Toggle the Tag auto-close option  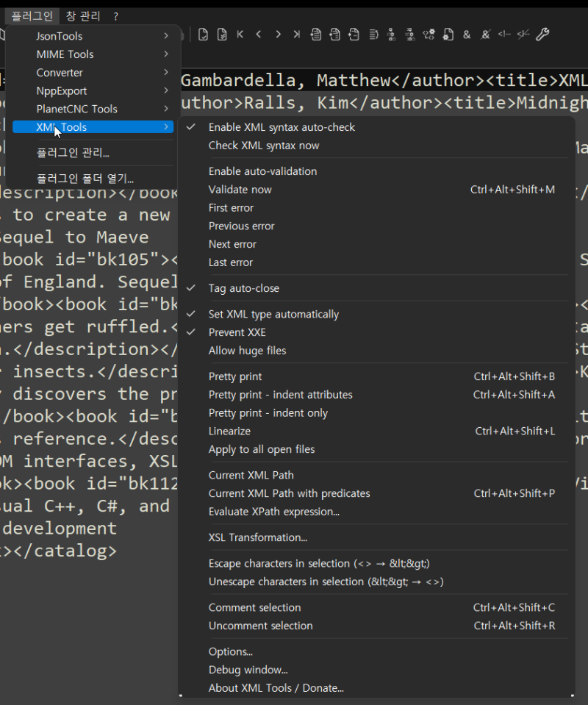click(x=243, y=288)
